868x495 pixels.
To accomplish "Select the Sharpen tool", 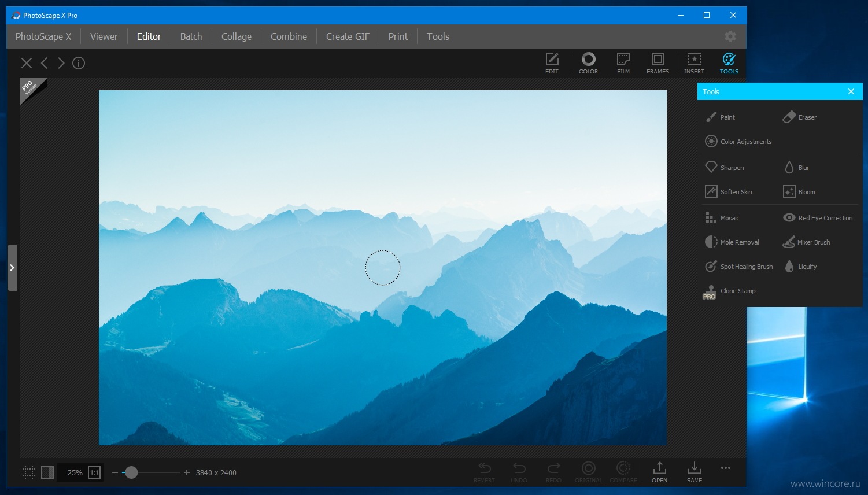I will point(725,168).
